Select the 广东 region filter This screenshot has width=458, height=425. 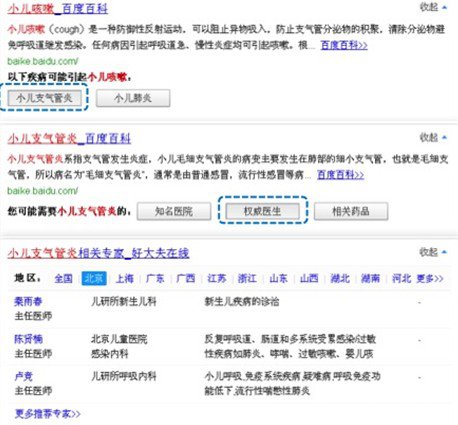coord(155,278)
